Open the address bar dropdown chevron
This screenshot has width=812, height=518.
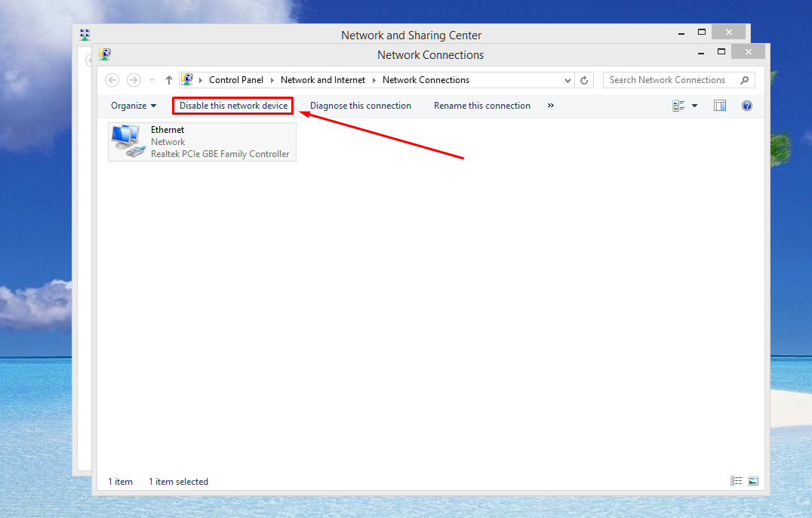[x=567, y=79]
